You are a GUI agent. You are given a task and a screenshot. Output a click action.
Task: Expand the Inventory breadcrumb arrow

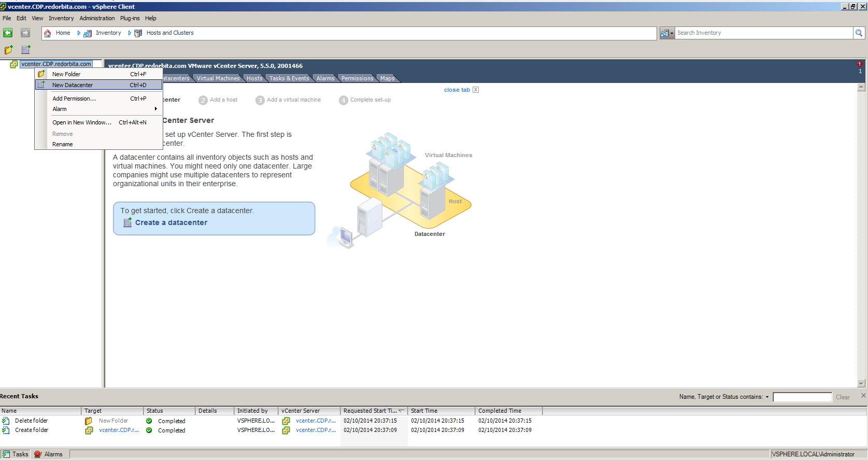(130, 33)
